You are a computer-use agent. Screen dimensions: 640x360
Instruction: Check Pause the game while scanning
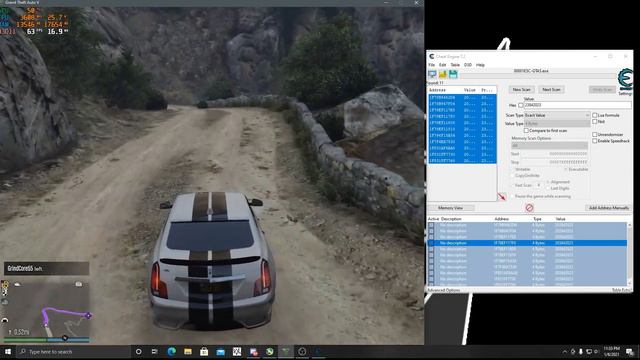pos(512,196)
